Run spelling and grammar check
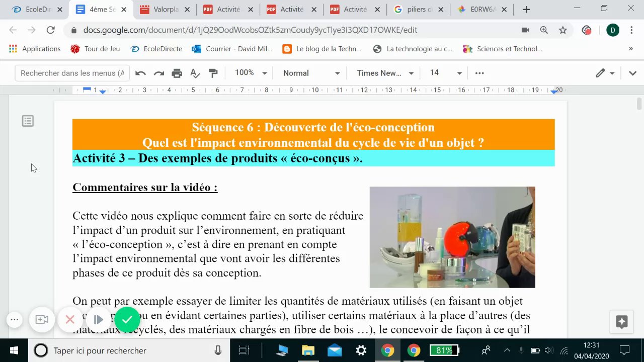 coord(195,73)
